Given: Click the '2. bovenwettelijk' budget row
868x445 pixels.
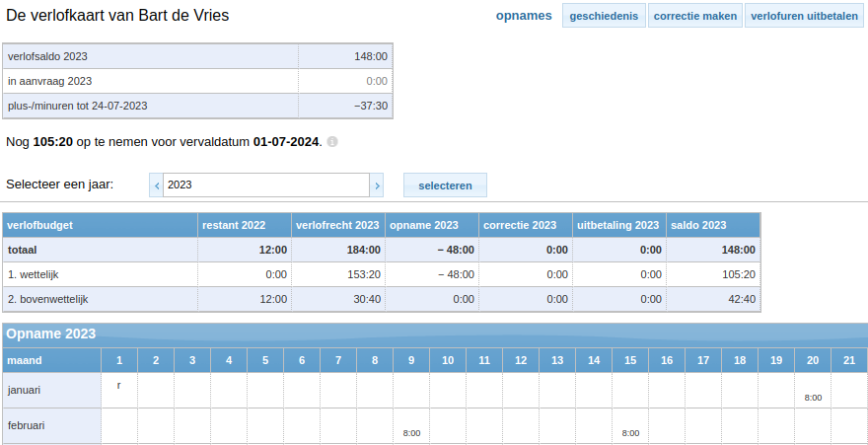Looking at the screenshot, I should 47,299.
